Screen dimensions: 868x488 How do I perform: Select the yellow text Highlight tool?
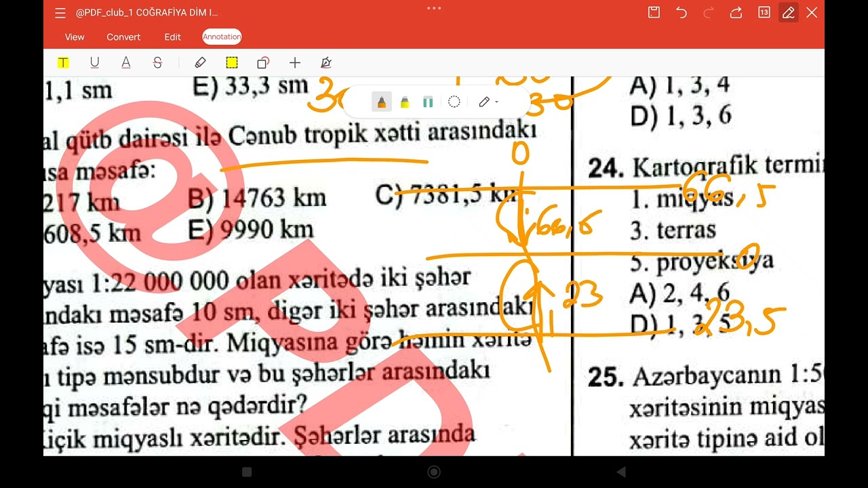63,63
